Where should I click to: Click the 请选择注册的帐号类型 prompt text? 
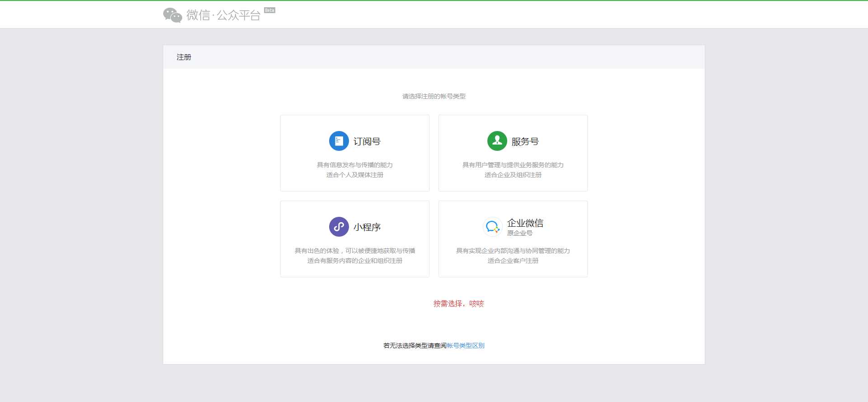[x=434, y=96]
